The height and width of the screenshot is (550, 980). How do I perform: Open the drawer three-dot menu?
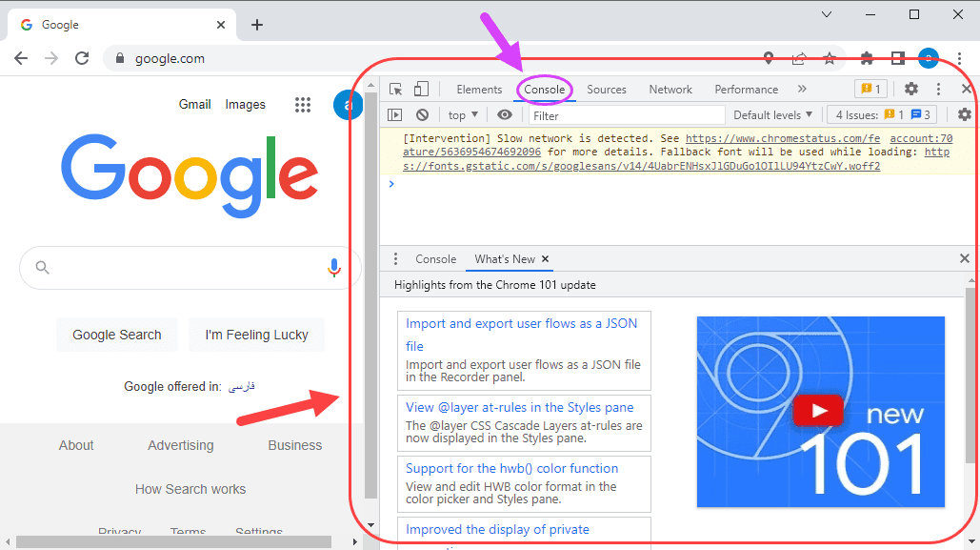tap(395, 259)
